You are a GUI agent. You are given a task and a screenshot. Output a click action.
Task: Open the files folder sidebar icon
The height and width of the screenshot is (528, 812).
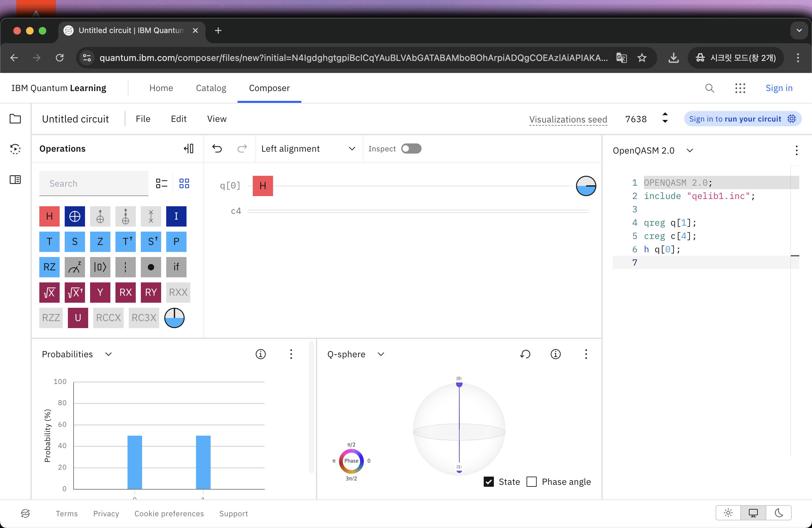pos(15,119)
